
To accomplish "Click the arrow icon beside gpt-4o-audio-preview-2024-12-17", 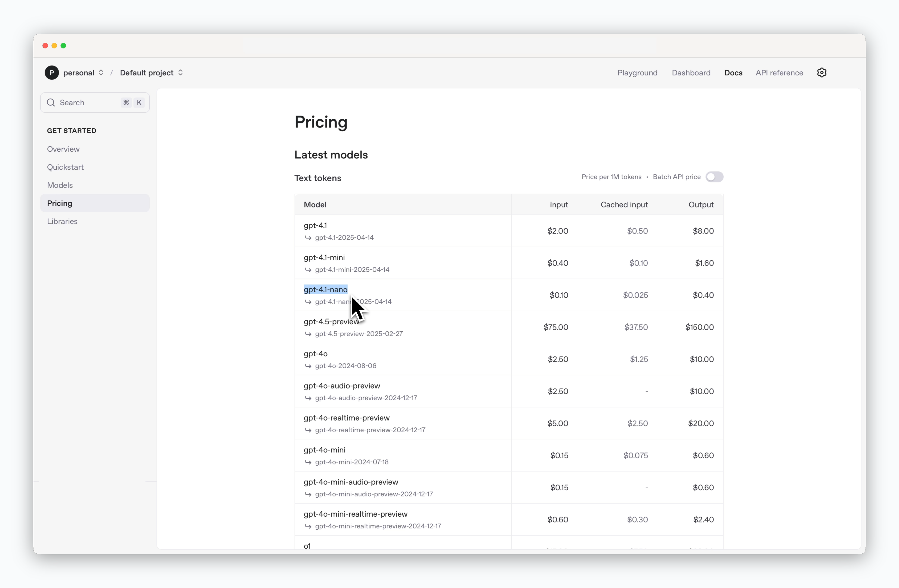I will pos(308,398).
